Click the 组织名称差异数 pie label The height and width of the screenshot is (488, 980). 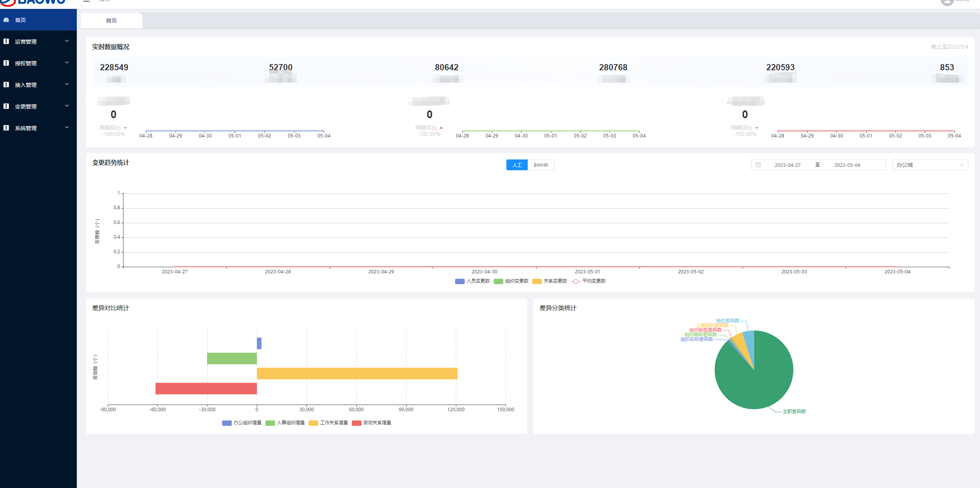pos(697,339)
